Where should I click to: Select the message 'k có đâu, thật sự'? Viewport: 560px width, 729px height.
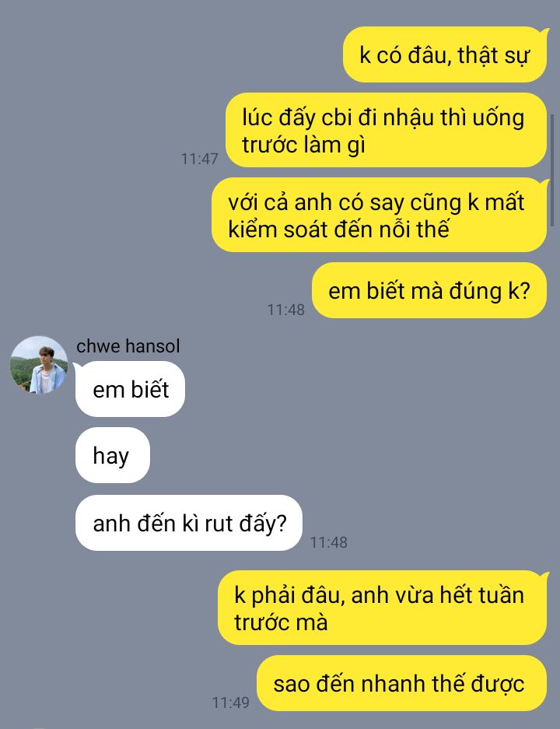pyautogui.click(x=445, y=55)
